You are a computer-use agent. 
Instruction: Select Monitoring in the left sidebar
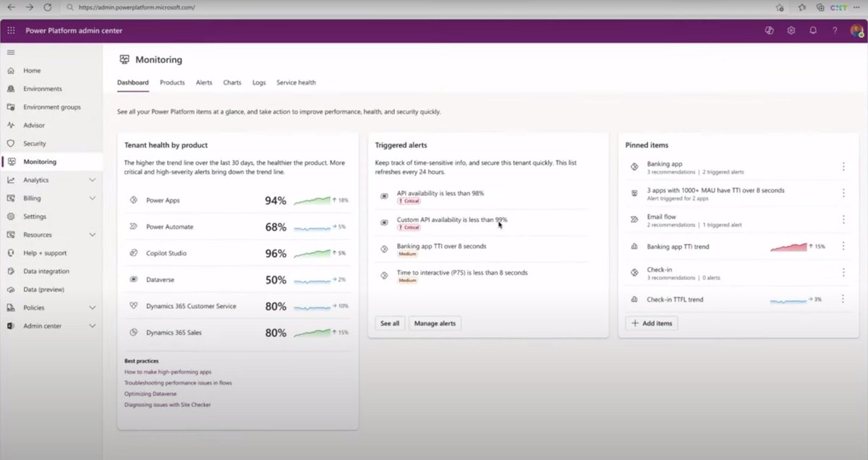point(40,161)
